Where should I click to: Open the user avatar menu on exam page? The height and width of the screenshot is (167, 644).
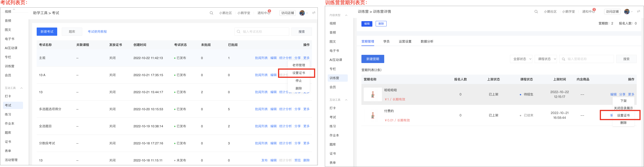point(302,13)
